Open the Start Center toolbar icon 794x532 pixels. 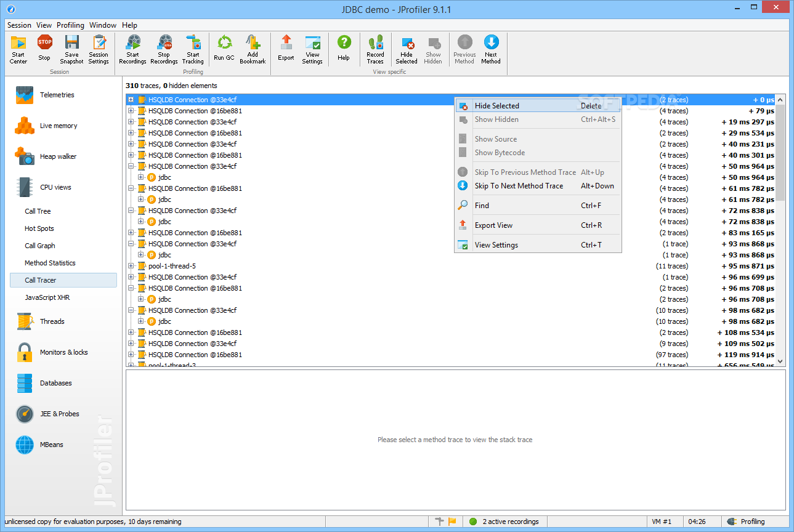point(18,42)
